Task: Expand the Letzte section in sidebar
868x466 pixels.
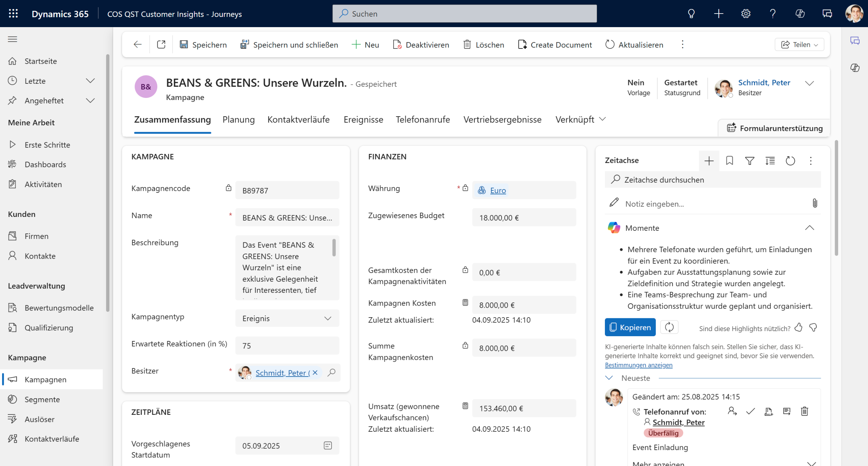Action: [90, 81]
